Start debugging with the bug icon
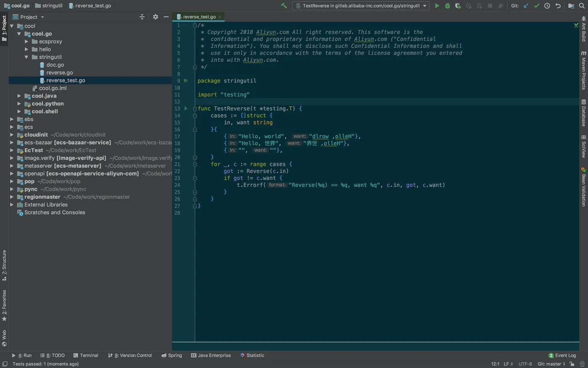The height and width of the screenshot is (368, 588). [447, 6]
